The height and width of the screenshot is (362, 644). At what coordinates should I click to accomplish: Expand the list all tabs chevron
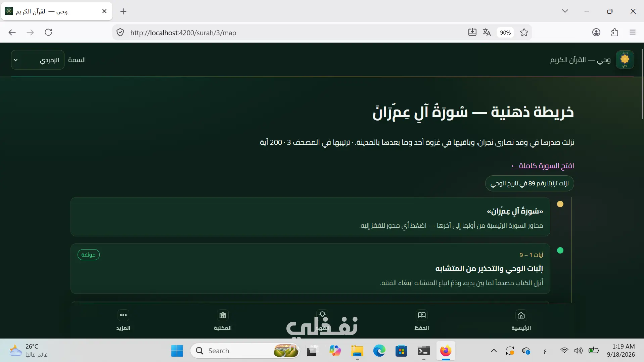[x=565, y=11]
